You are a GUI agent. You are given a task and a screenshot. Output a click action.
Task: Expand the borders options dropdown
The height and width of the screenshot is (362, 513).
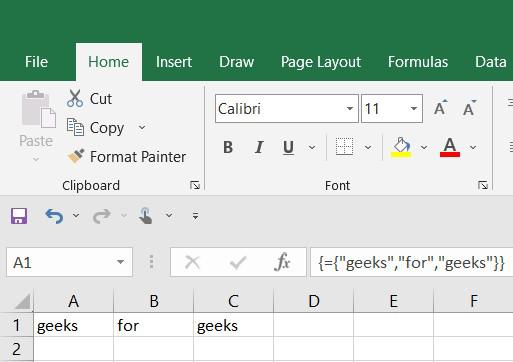(x=368, y=147)
